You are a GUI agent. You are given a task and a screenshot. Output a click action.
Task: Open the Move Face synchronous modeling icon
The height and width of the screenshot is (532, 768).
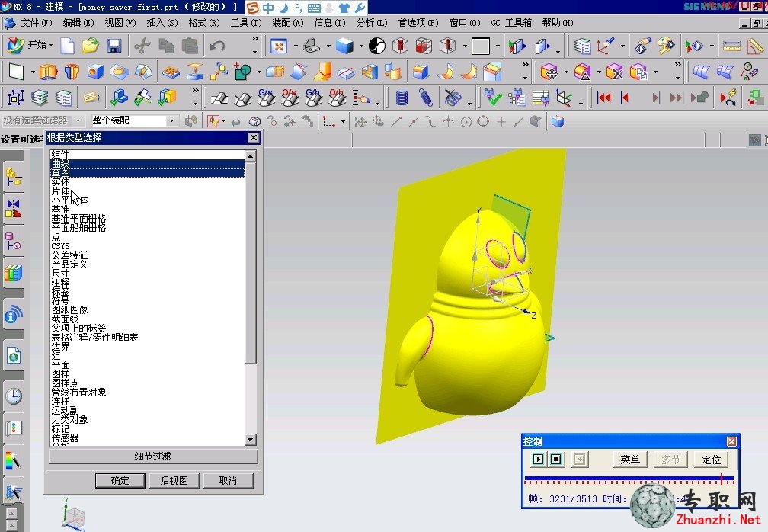click(549, 72)
